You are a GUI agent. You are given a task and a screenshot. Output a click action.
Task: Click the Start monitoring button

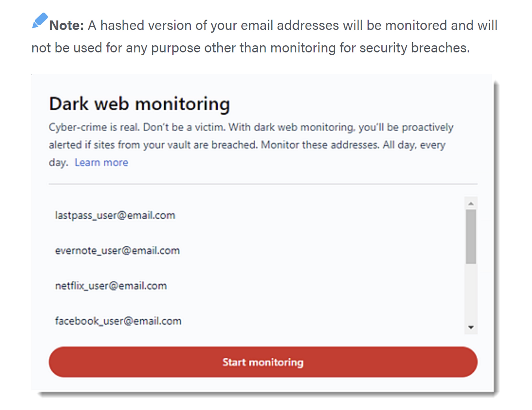tap(263, 362)
